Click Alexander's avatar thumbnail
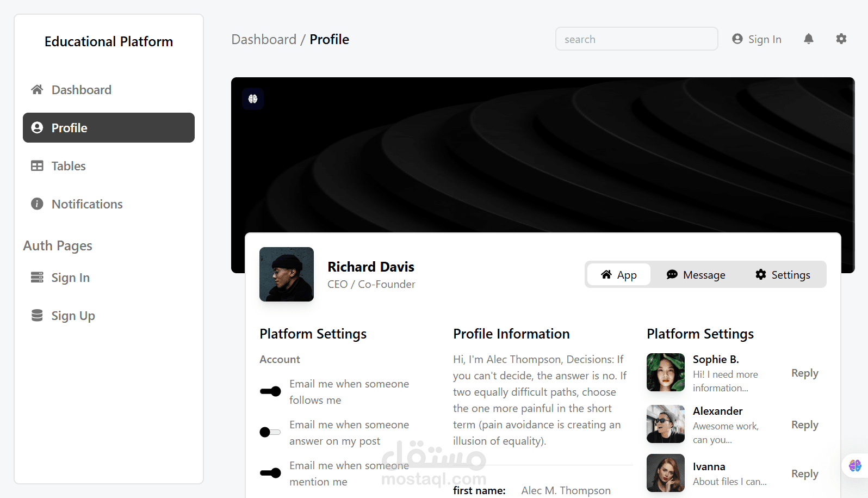868x498 pixels. coord(666,424)
